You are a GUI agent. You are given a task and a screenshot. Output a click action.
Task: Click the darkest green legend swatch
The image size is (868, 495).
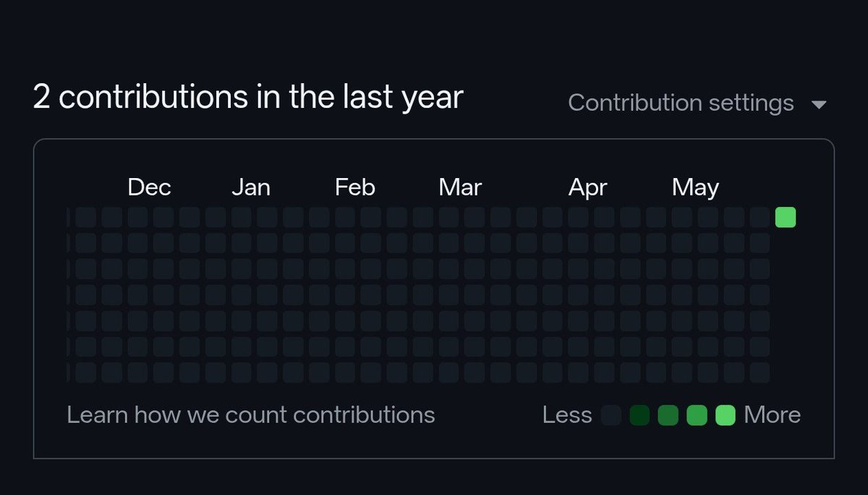tap(639, 415)
